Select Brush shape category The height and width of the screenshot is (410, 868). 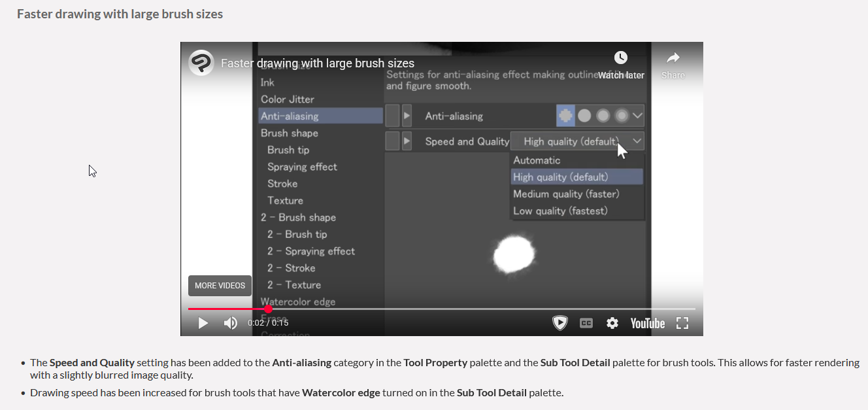click(x=290, y=133)
